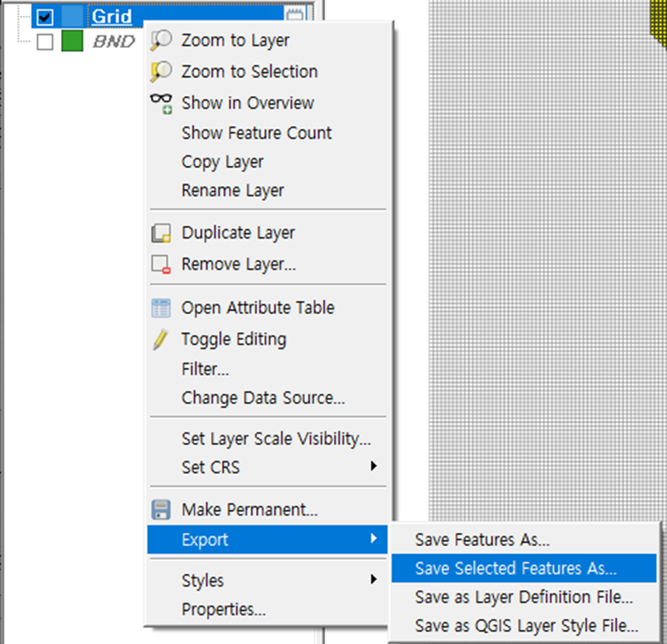The height and width of the screenshot is (644, 667).
Task: Open Set Layer Scale Visibility...
Action: [267, 439]
